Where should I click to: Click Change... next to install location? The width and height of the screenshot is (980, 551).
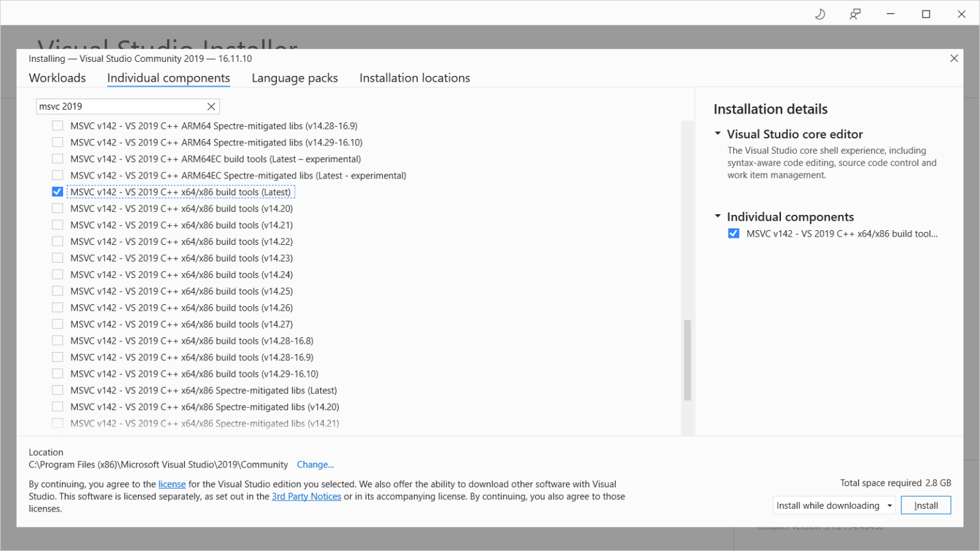(315, 465)
